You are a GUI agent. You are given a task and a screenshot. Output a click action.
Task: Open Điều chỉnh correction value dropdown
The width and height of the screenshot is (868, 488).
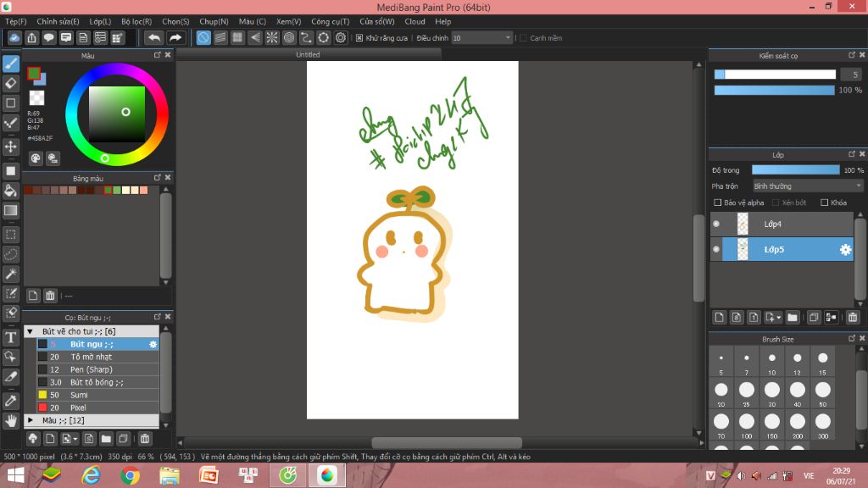481,37
